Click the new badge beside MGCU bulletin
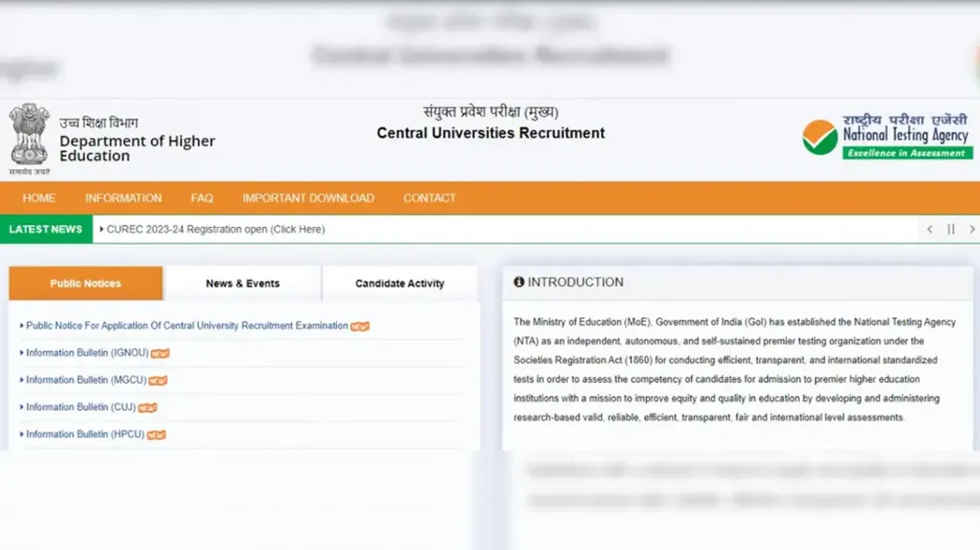Image resolution: width=980 pixels, height=550 pixels. pos(158,380)
